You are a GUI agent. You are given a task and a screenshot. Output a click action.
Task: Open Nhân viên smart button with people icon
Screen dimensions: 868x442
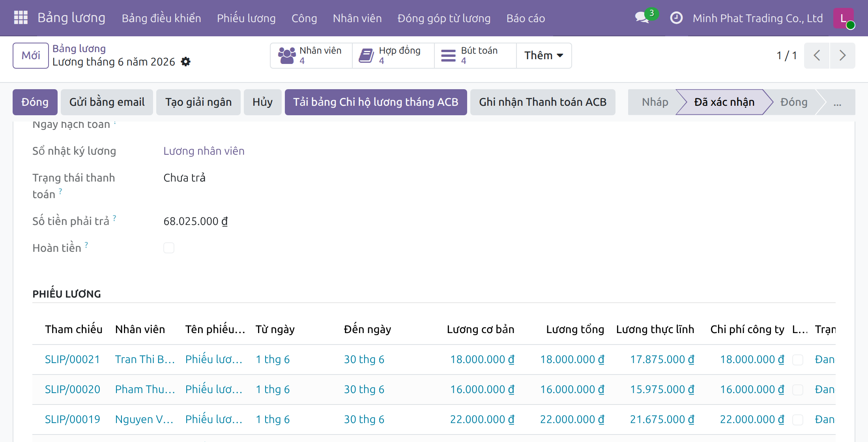point(311,56)
